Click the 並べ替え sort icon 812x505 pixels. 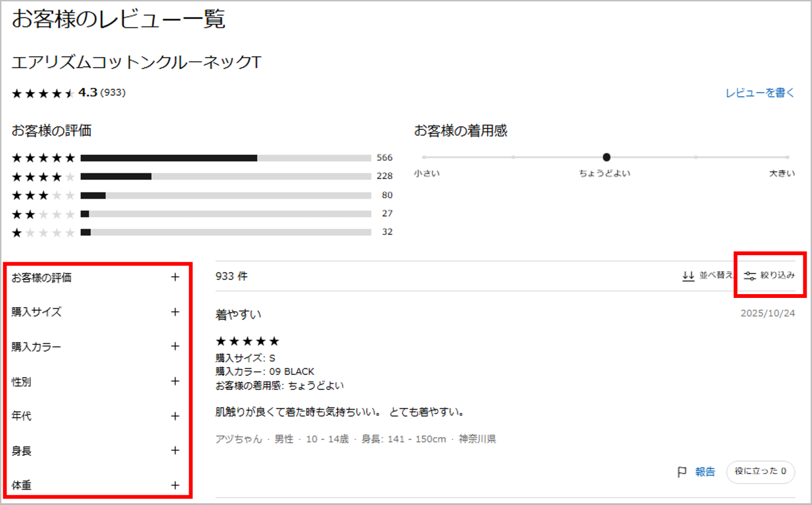tap(688, 276)
